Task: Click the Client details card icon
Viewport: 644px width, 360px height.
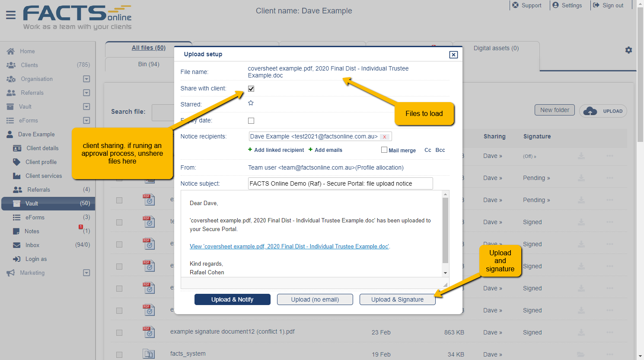Action: [x=17, y=148]
